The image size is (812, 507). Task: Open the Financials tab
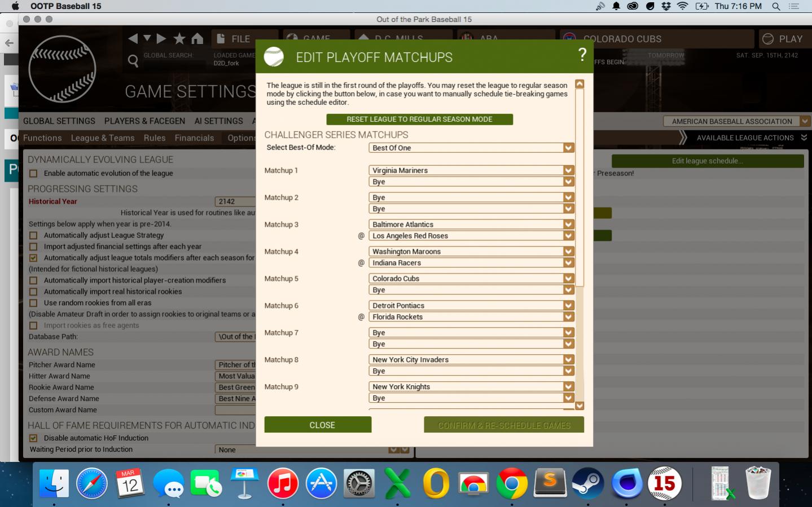[x=194, y=138]
